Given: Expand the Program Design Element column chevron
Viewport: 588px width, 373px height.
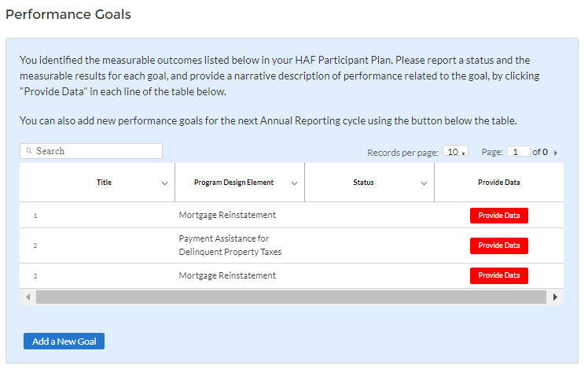Looking at the screenshot, I should coord(294,183).
